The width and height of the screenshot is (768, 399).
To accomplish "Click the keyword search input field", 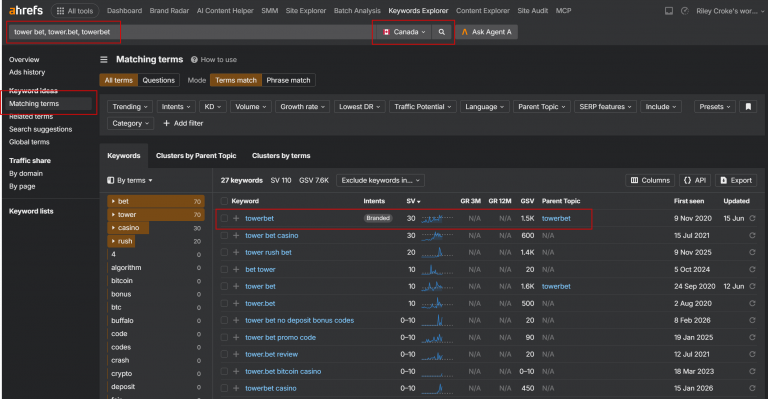I will click(x=190, y=32).
